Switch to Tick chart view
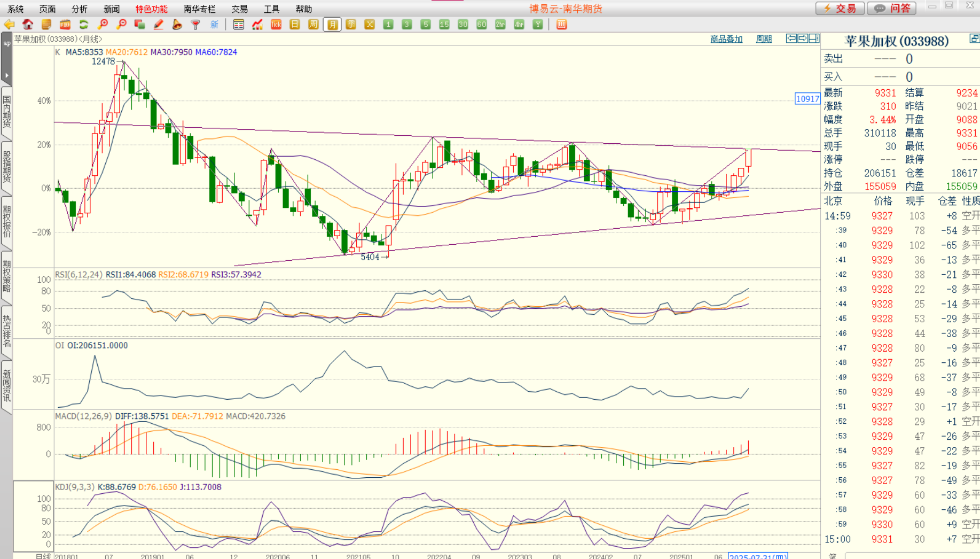The image size is (980, 559). 276,25
